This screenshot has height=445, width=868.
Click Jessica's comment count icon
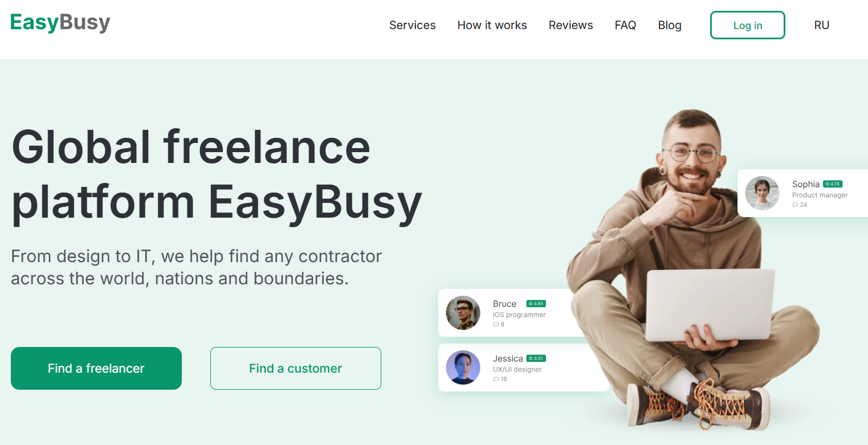(x=496, y=379)
